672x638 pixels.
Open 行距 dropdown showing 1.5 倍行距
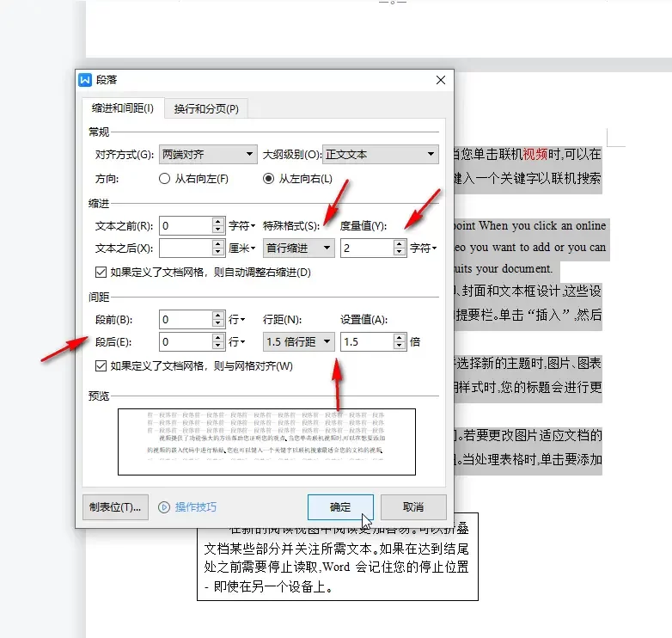tap(299, 341)
